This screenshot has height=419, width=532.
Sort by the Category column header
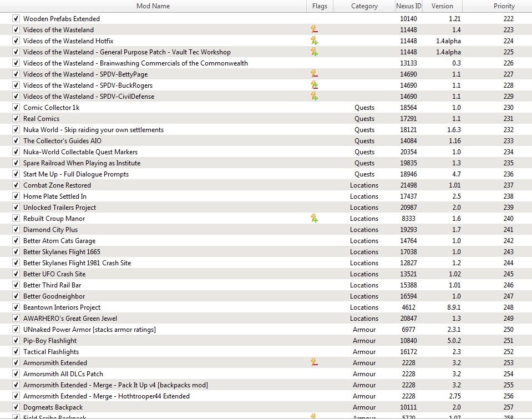tap(364, 6)
